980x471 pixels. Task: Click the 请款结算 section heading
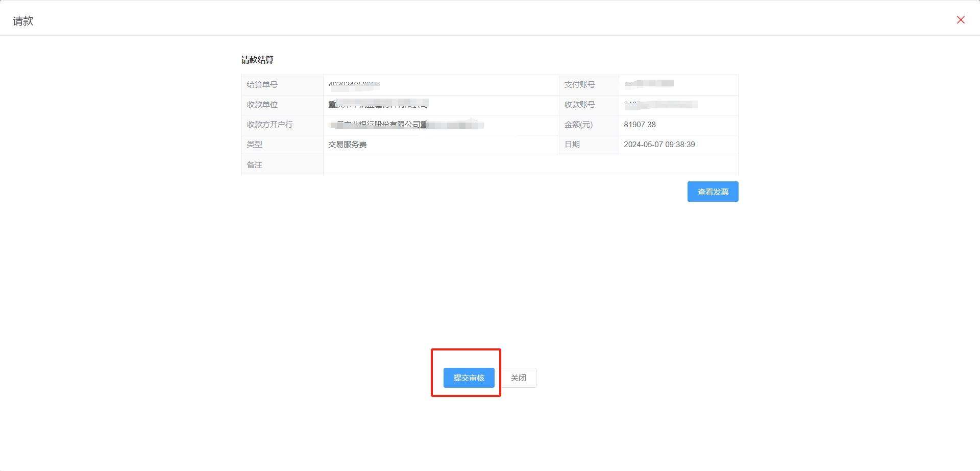point(257,60)
